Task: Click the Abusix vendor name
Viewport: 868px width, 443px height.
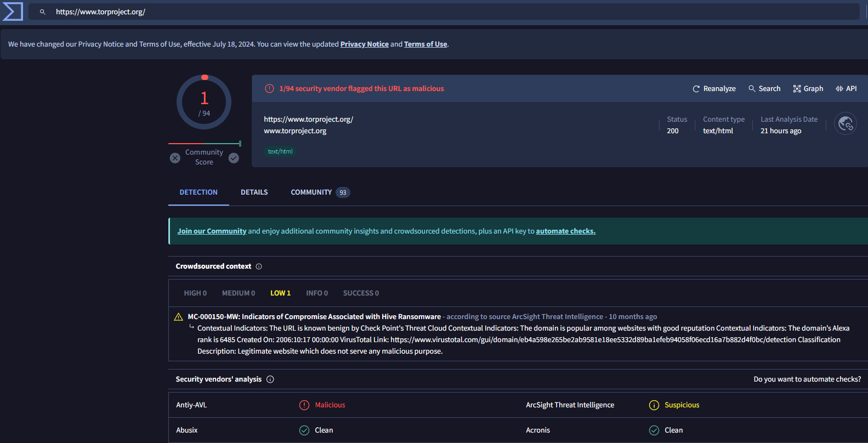Action: pos(186,430)
